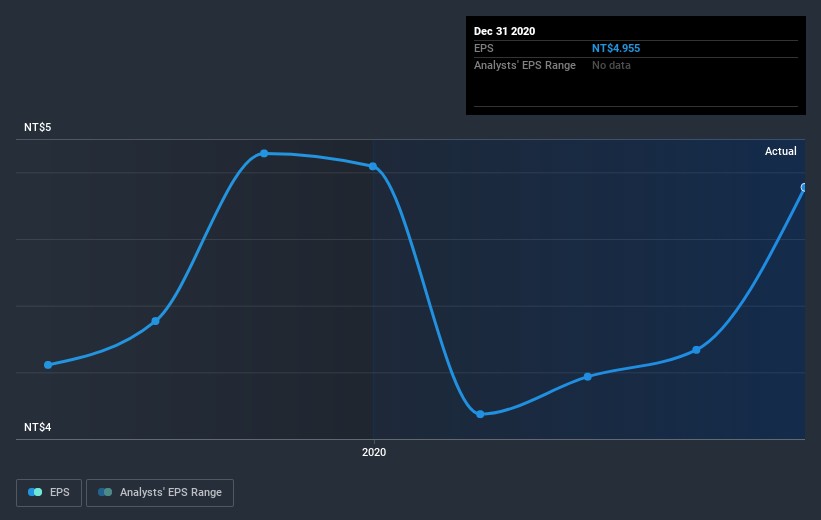Click the 2020 x-axis label
The height and width of the screenshot is (520, 821).
click(374, 452)
